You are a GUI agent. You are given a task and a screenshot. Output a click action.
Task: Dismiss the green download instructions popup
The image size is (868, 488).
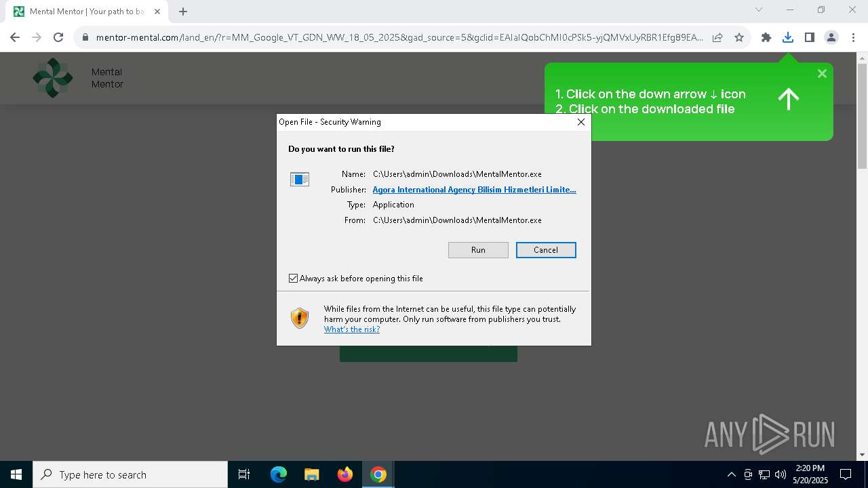click(822, 74)
